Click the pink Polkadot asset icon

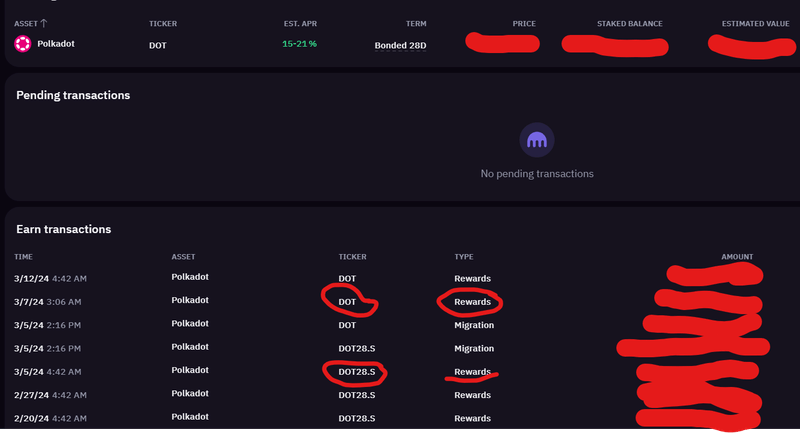tap(23, 44)
